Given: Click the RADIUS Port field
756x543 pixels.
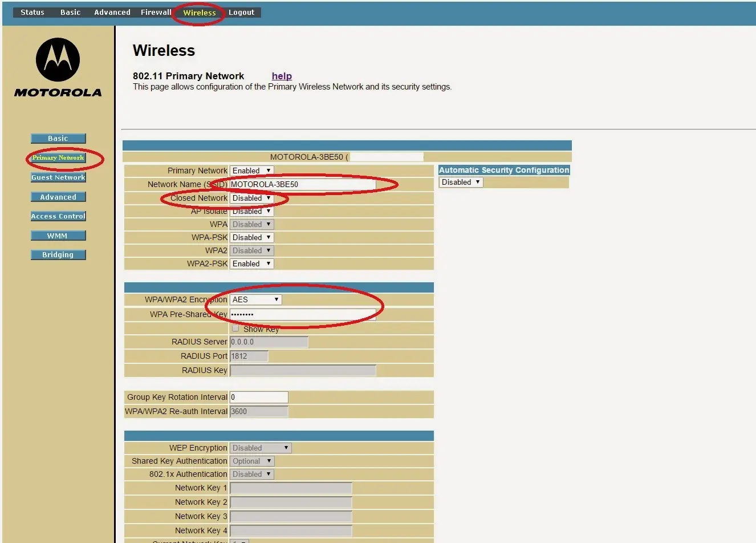Looking at the screenshot, I should click(249, 356).
